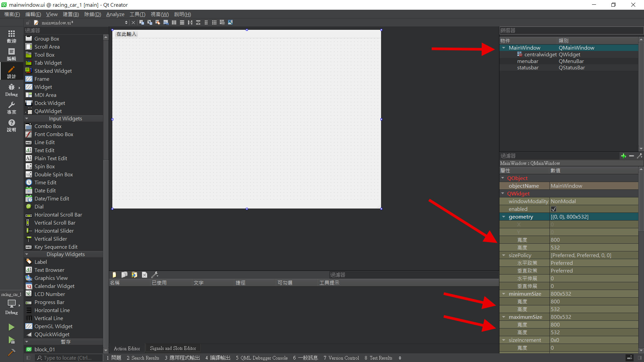
Task: Apply Lay Out Horizontally toolbar icon
Action: click(174, 22)
